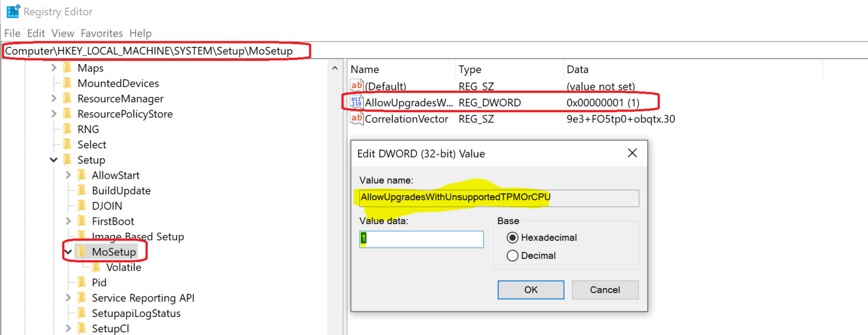
Task: Click the registry path address bar
Action: pyautogui.click(x=434, y=51)
